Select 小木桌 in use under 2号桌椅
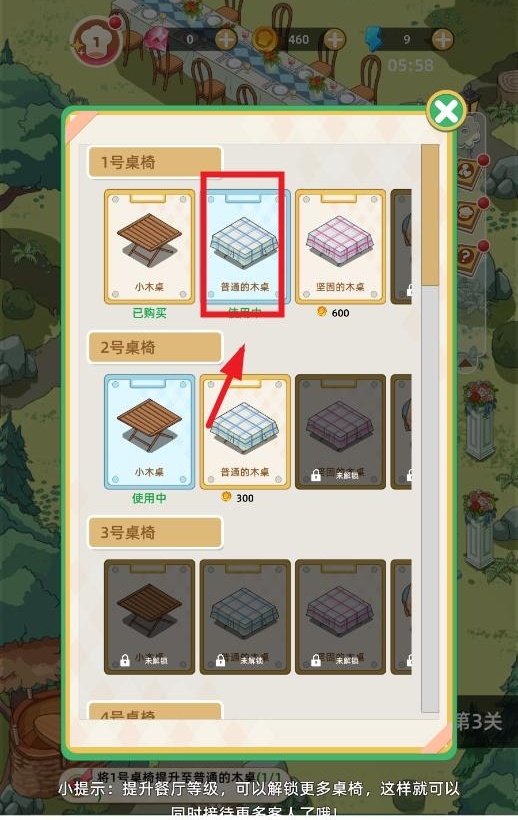This screenshot has width=518, height=820. pyautogui.click(x=149, y=432)
